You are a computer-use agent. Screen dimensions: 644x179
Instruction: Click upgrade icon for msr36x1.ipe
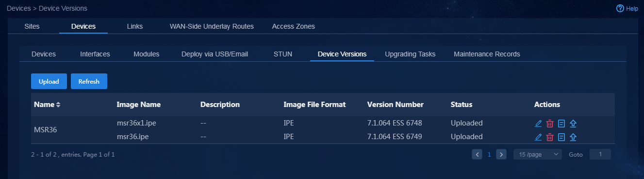coord(573,124)
